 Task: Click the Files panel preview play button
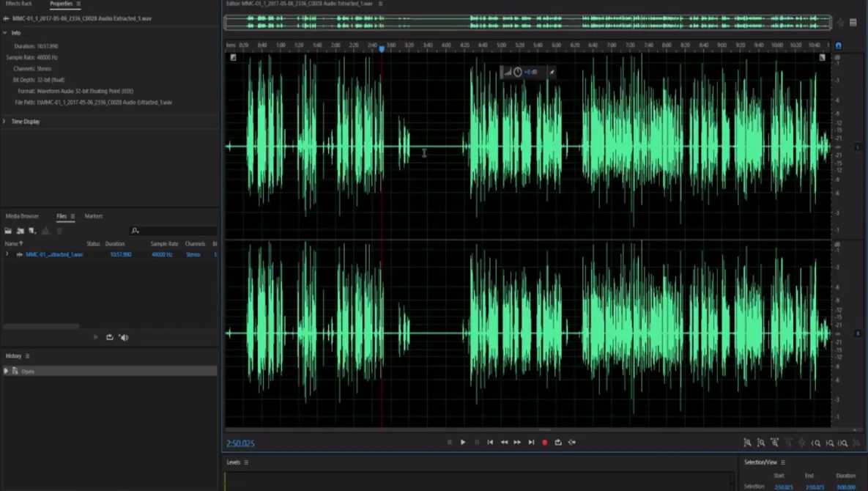coord(96,337)
